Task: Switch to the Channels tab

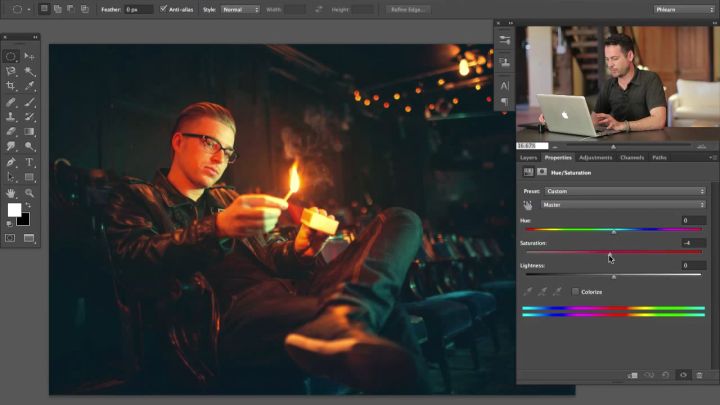Action: point(632,158)
